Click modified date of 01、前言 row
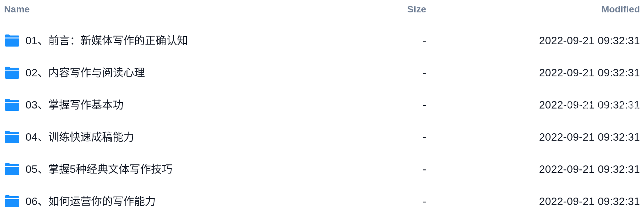 (x=589, y=41)
